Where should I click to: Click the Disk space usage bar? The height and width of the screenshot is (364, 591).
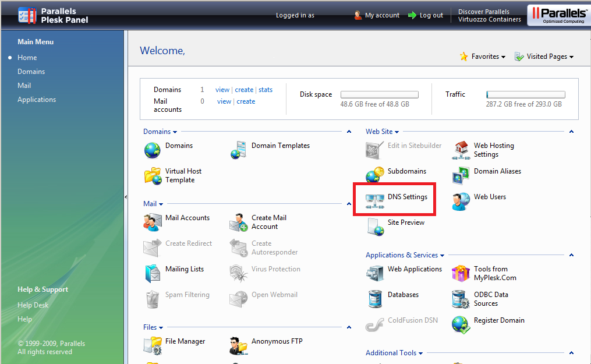tap(379, 94)
